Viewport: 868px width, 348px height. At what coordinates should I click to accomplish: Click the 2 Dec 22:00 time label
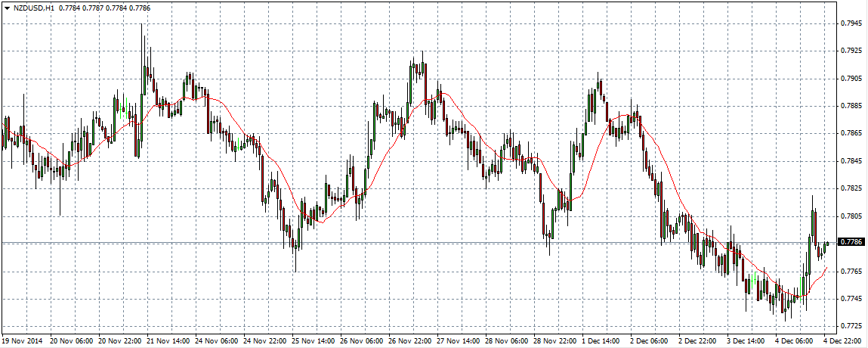coord(697,341)
